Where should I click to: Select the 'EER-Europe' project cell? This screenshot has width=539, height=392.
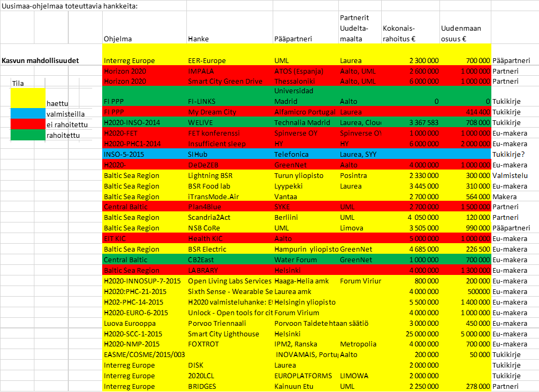[x=230, y=55]
